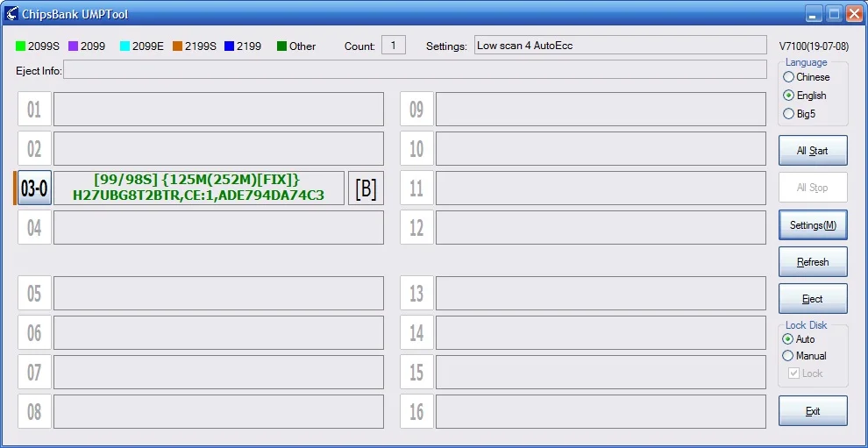The image size is (868, 448).
Task: Refresh the device list
Action: pos(813,261)
